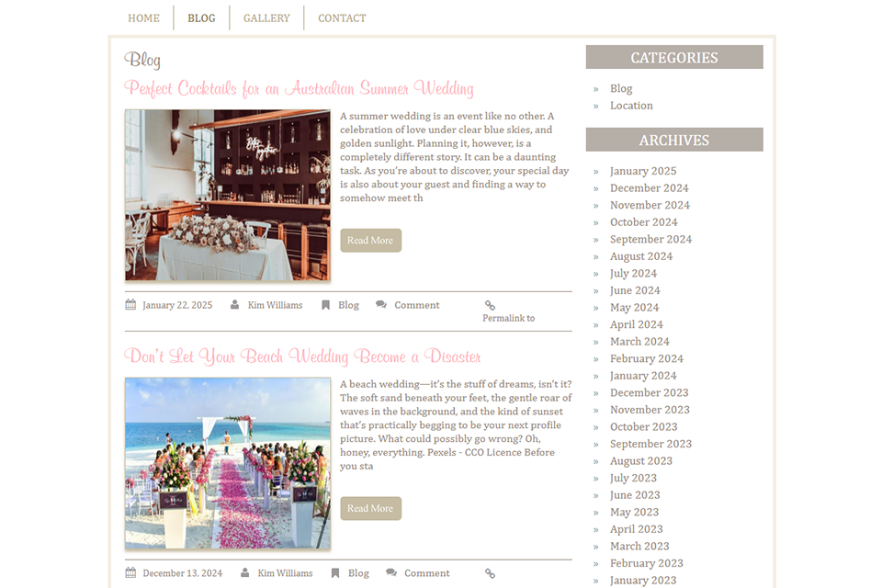Open Comment link on January 22 post
The image size is (882, 588).
417,305
